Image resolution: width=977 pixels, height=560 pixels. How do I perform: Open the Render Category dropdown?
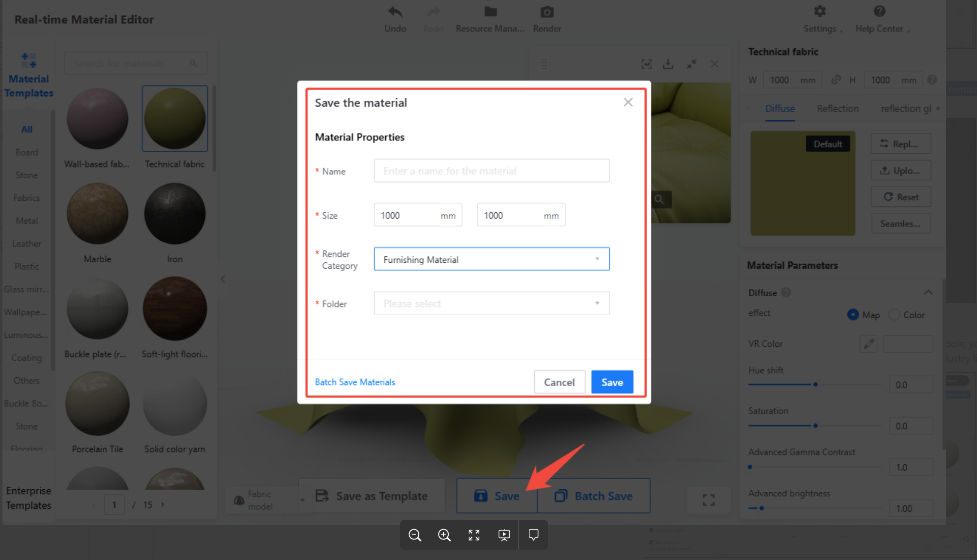click(491, 259)
